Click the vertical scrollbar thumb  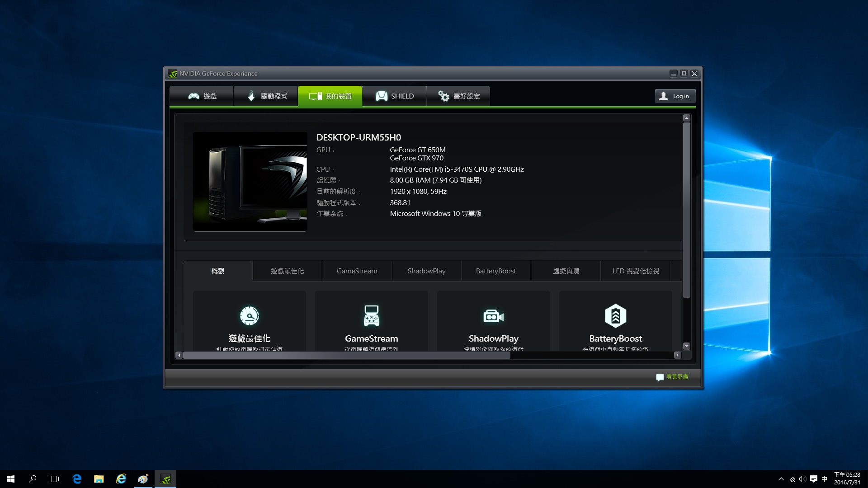pos(687,210)
